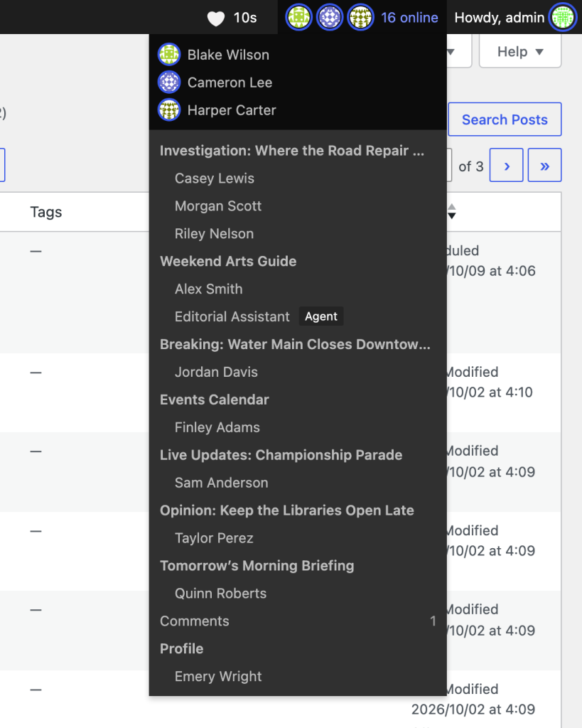The image size is (582, 728).
Task: Click Harper Carter's avatar in dropdown
Action: [169, 110]
